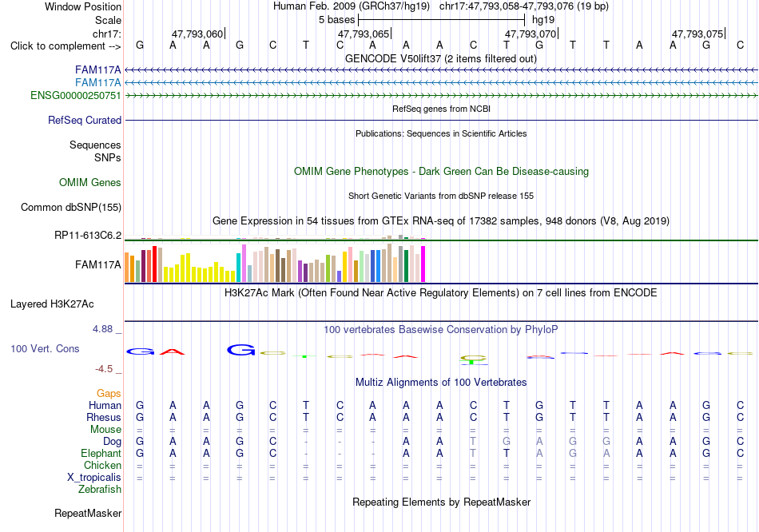
Task: Click the dark blue FAM117A gene track label
Action: pyautogui.click(x=97, y=70)
